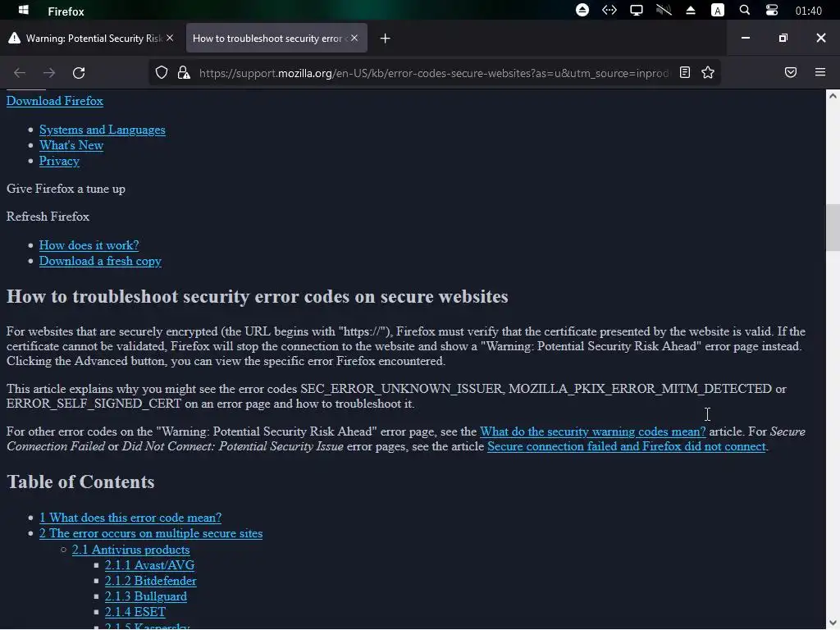840x630 pixels.
Task: Click the Refresh Firefox text
Action: [x=48, y=217]
